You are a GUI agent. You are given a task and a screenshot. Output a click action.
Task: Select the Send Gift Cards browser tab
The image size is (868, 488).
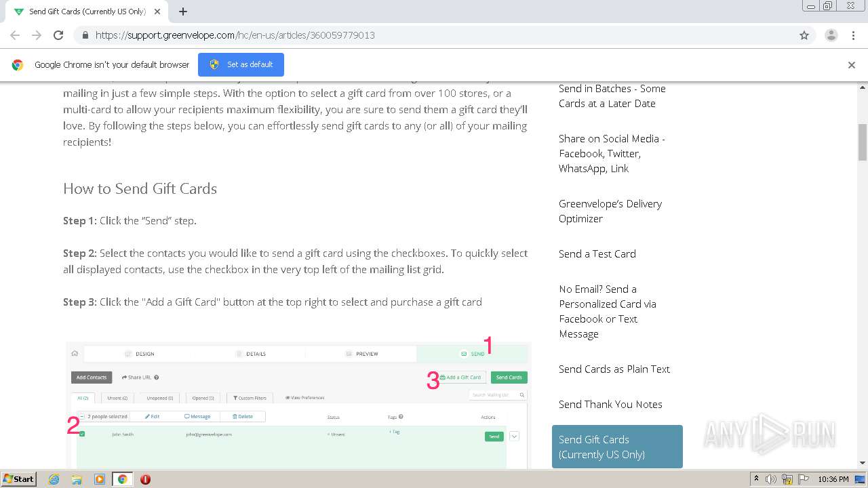pyautogui.click(x=86, y=12)
